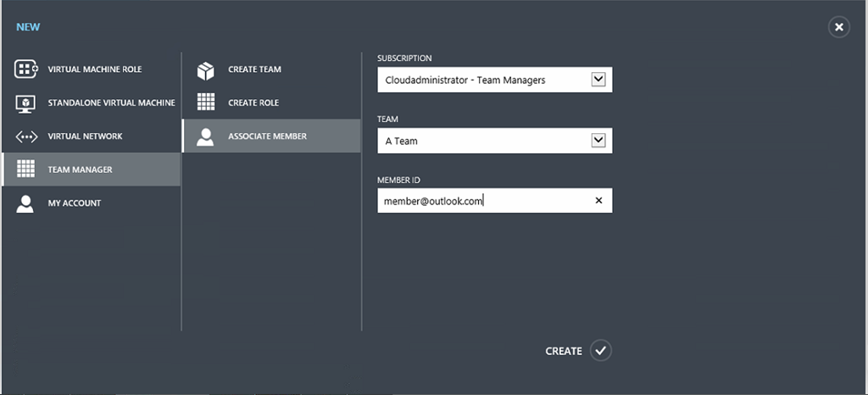Select the Virtual Machine Role menu entry
The width and height of the screenshot is (868, 395).
95,70
